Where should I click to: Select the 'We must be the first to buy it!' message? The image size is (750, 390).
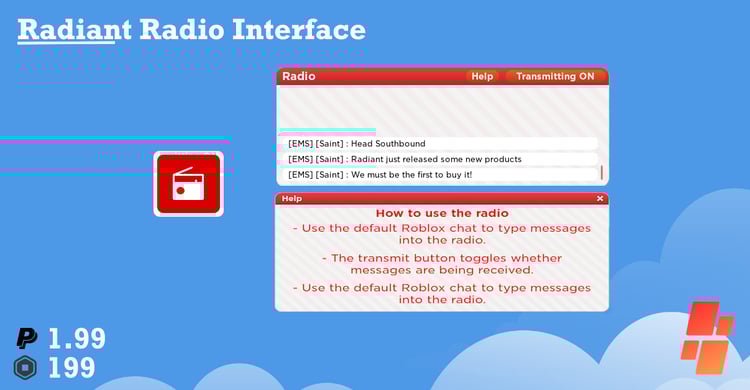[x=440, y=175]
